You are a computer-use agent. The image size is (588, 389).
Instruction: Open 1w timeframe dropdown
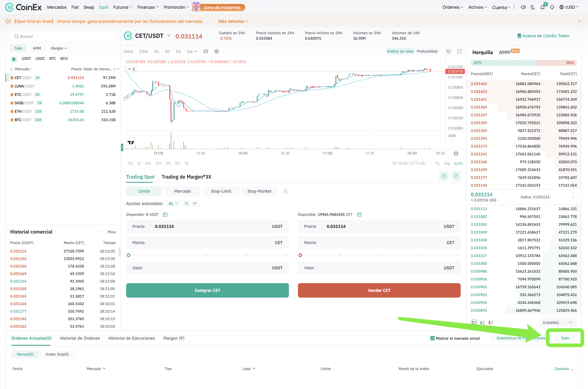point(192,51)
